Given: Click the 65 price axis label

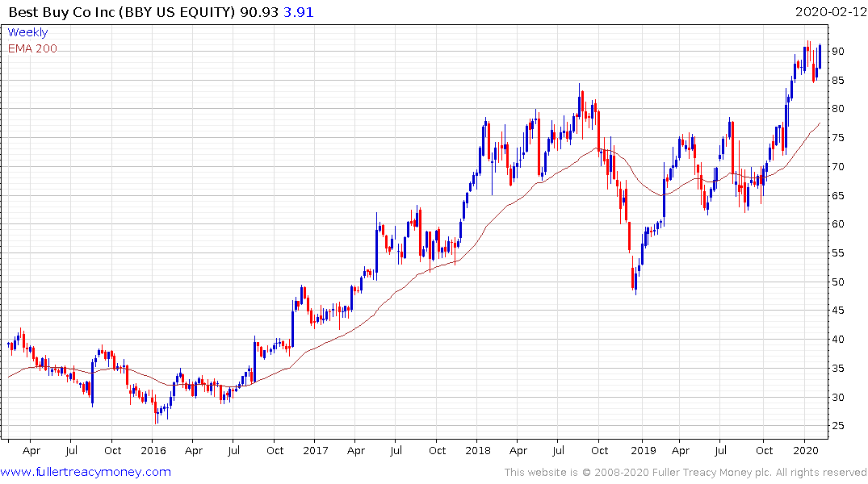Looking at the screenshot, I should [x=838, y=196].
